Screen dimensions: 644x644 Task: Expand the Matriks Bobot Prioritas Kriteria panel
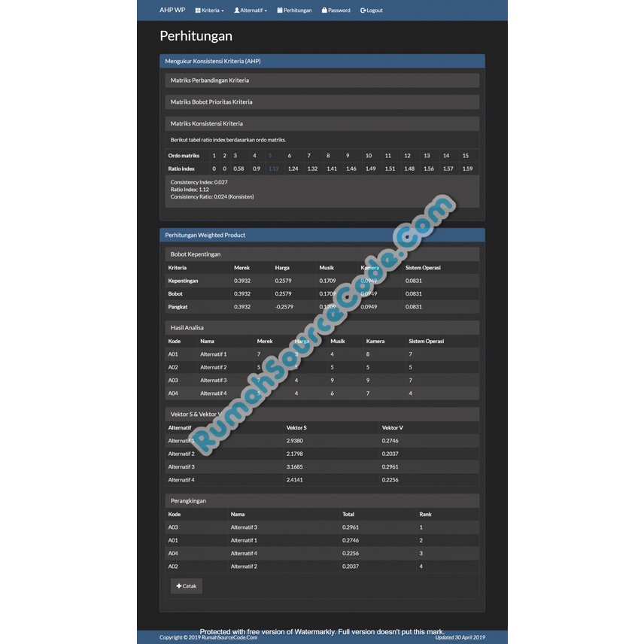click(322, 102)
